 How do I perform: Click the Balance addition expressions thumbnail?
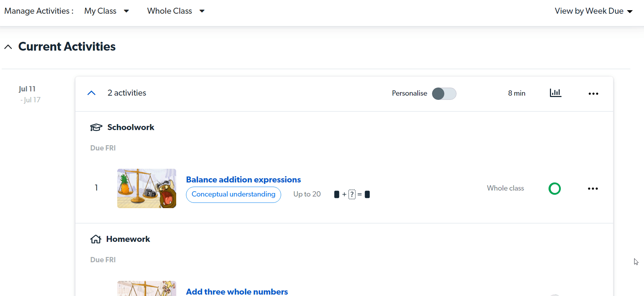point(147,188)
